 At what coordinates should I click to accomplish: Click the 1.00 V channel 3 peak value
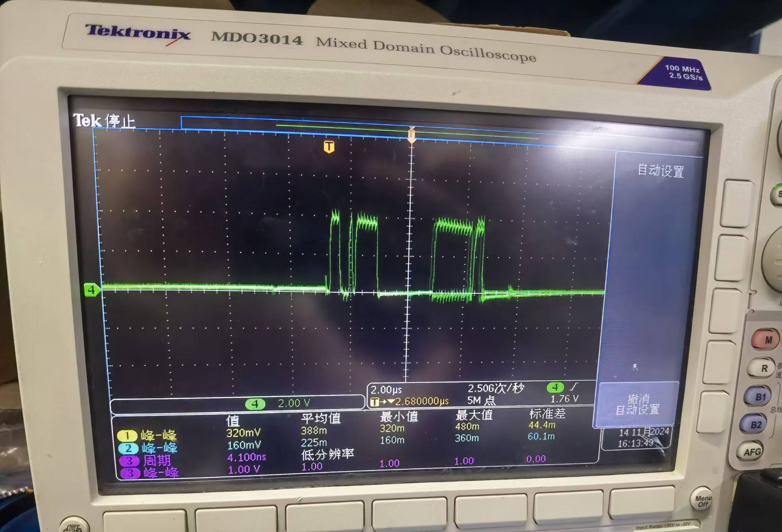tap(244, 469)
